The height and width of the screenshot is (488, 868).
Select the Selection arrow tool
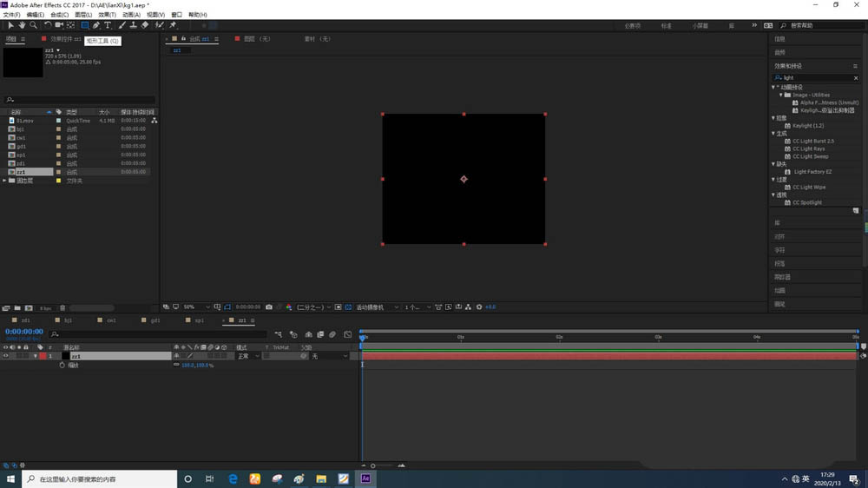pos(10,25)
